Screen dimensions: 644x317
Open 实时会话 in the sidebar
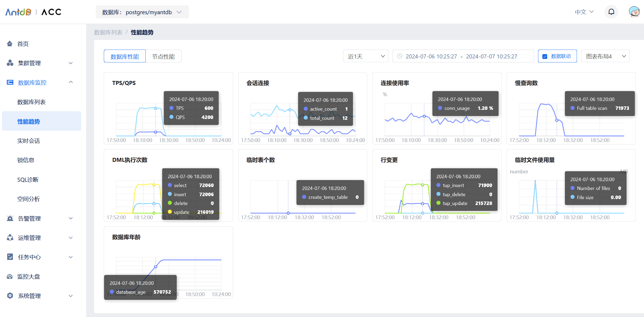pos(28,141)
